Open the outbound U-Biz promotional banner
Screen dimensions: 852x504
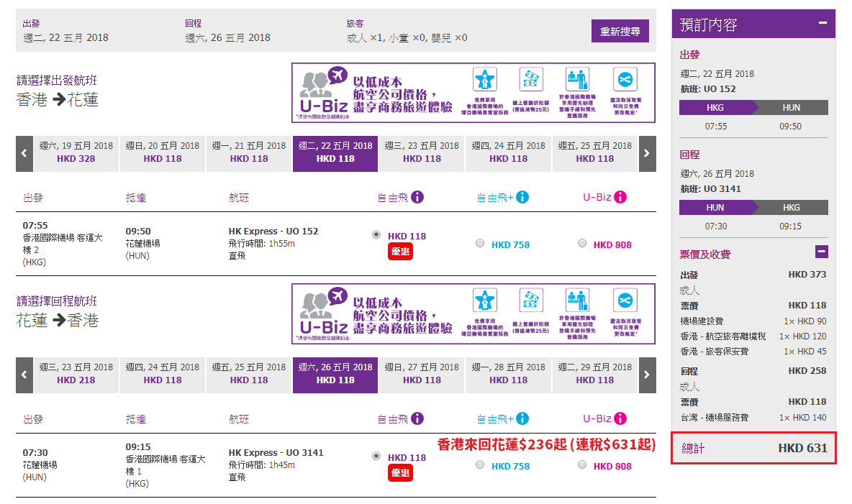[x=473, y=93]
